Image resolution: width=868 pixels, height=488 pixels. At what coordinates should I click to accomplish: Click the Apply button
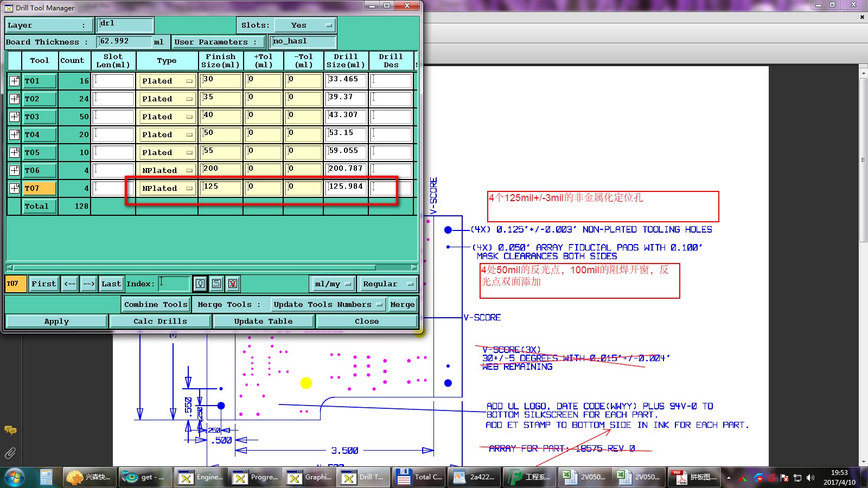click(56, 321)
